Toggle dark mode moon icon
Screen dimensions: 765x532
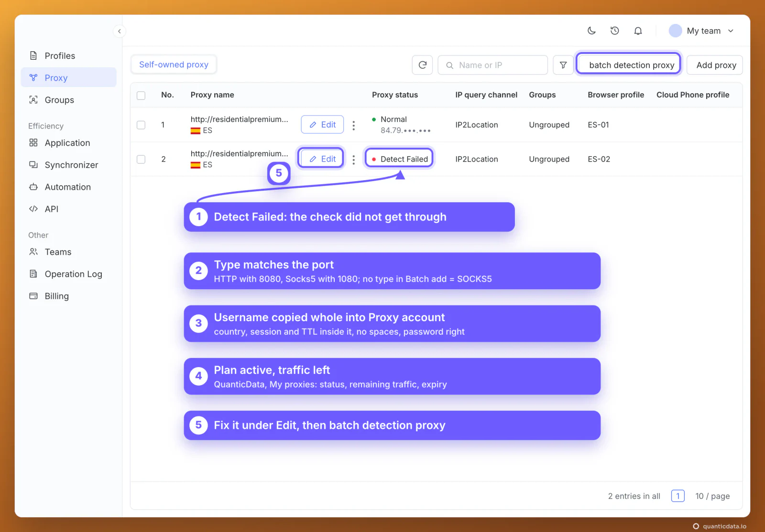click(591, 31)
